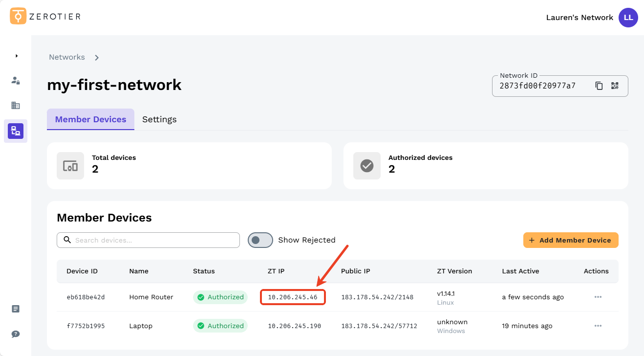Click the Authorized status badge for Home Router
Image resolution: width=644 pixels, height=356 pixels.
click(220, 297)
